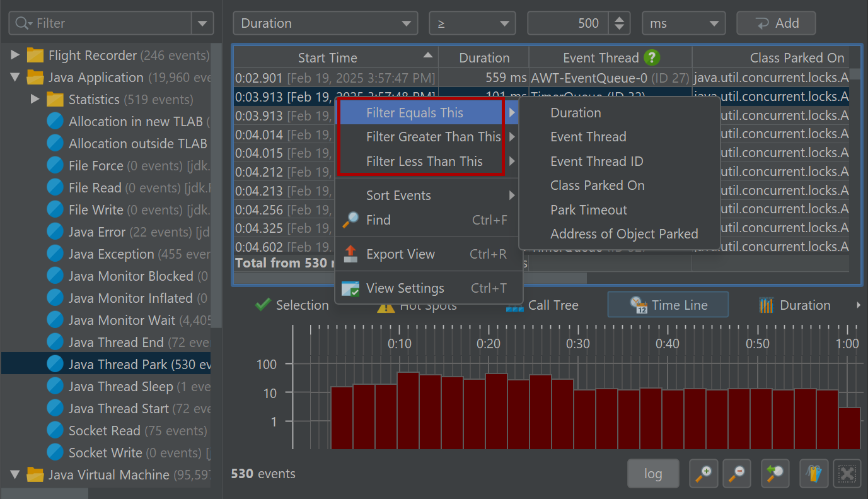Click the Java Error event icon
The image size is (868, 499).
click(56, 232)
